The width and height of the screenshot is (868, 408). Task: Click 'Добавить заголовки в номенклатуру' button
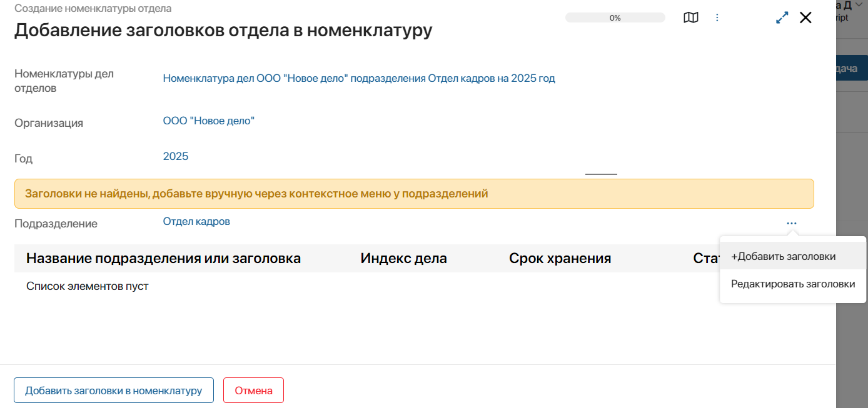(113, 390)
